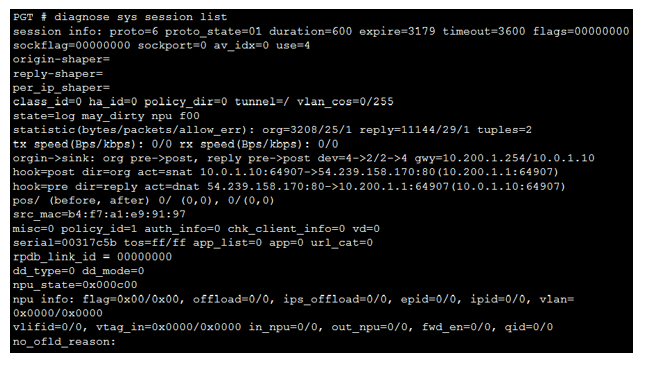This screenshot has width=646, height=366.
Task: Click the vlan_cos=0/255 value
Action: pyautogui.click(x=345, y=102)
